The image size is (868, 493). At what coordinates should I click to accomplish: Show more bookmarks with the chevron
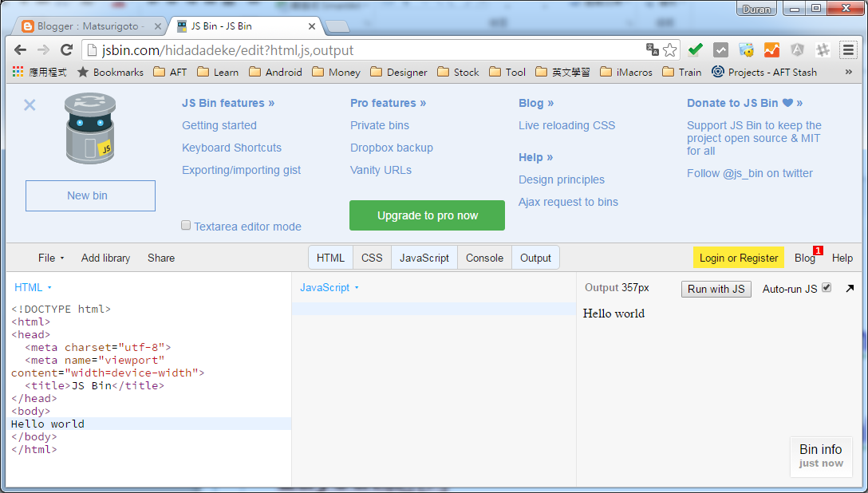[x=849, y=72]
